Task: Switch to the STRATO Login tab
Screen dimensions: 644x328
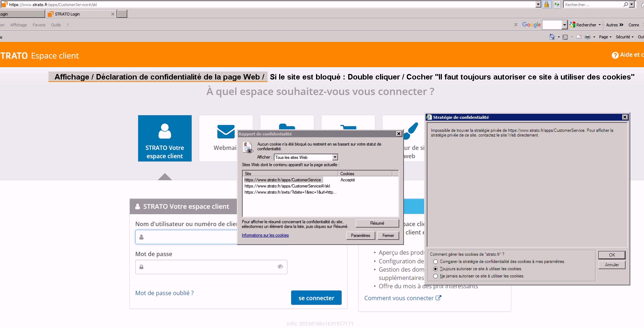Action: click(81, 14)
